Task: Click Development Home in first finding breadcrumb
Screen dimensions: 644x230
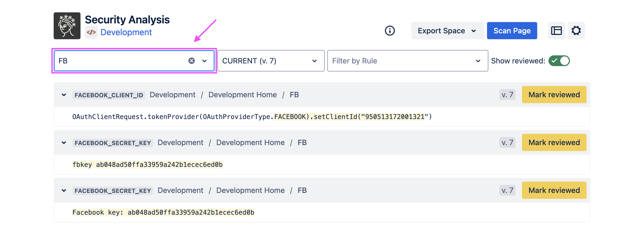Action: [242, 95]
